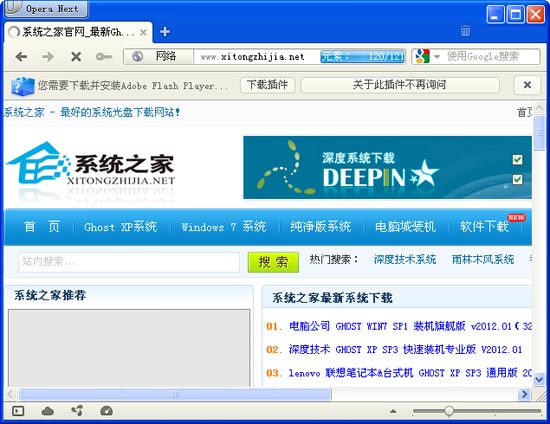Go back to previous page

pyautogui.click(x=21, y=56)
